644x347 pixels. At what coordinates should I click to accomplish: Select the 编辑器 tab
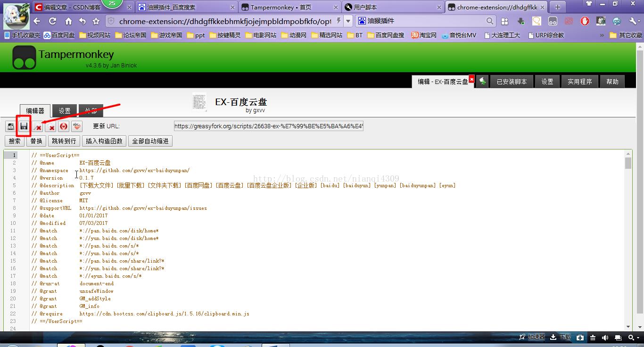tap(35, 110)
